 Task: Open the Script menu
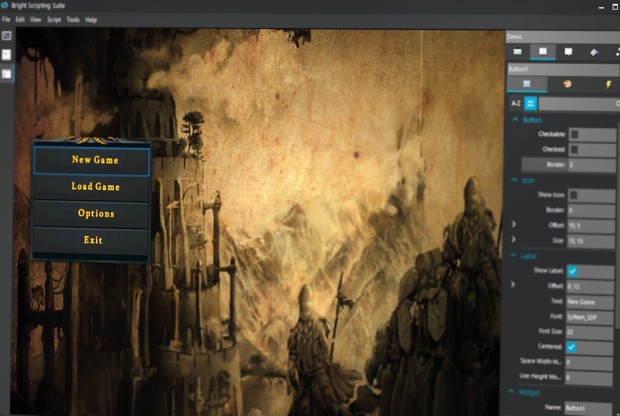click(54, 19)
